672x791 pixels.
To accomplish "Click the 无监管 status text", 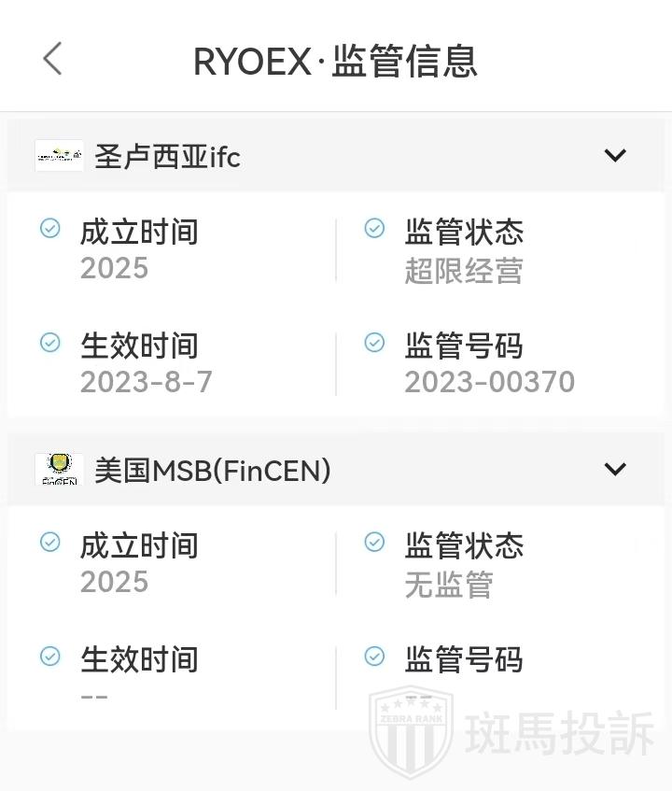I will click(x=448, y=586).
